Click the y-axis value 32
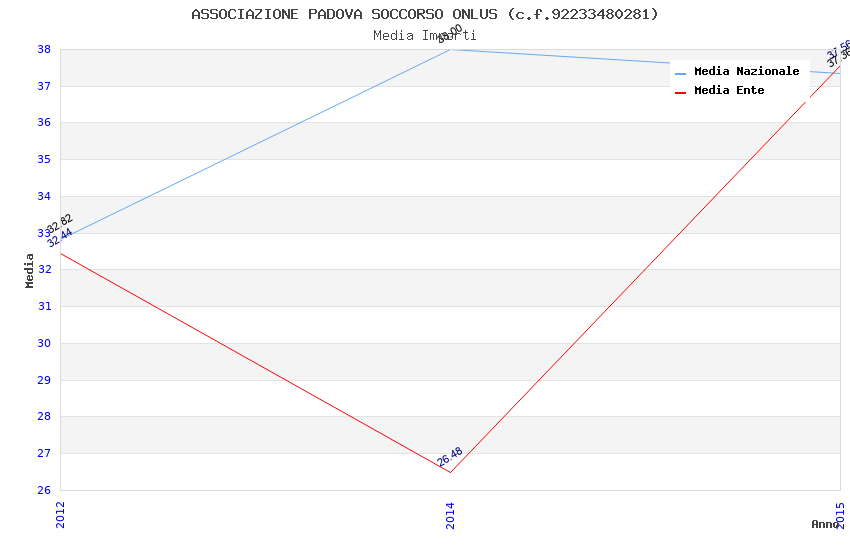This screenshot has width=850, height=550. [x=44, y=269]
